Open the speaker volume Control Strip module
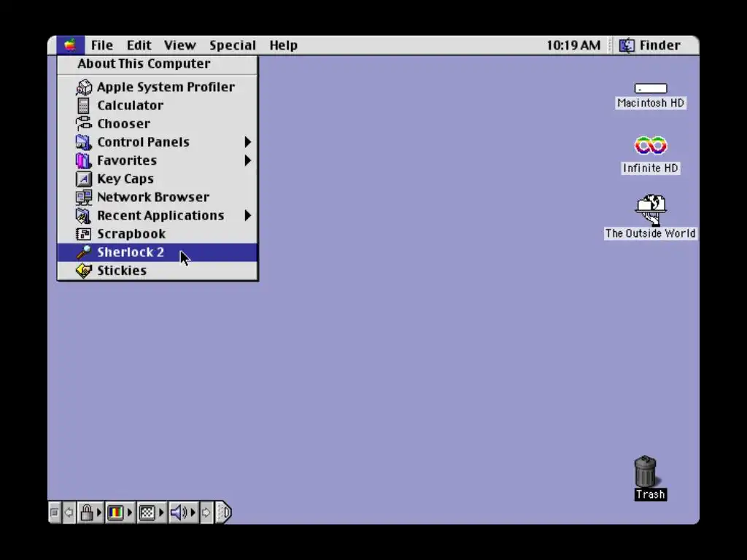 [183, 513]
